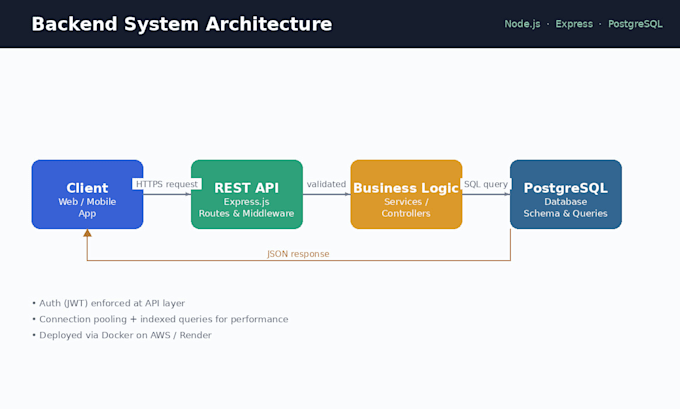This screenshot has height=409, width=680.
Task: Click the validated arrow label
Action: (326, 184)
